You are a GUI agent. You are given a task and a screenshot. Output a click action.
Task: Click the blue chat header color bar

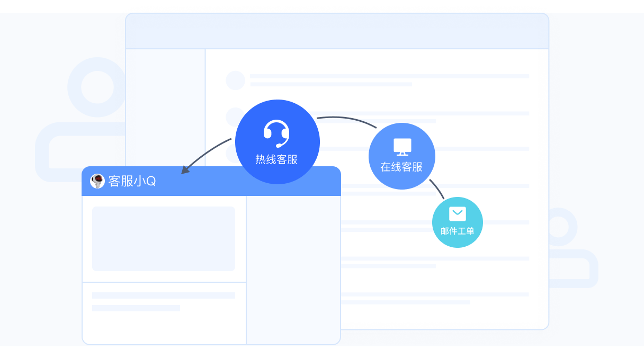pyautogui.click(x=211, y=181)
